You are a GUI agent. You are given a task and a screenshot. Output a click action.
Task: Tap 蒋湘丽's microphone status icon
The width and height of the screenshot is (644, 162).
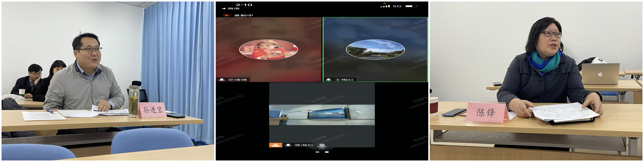(x=288, y=145)
